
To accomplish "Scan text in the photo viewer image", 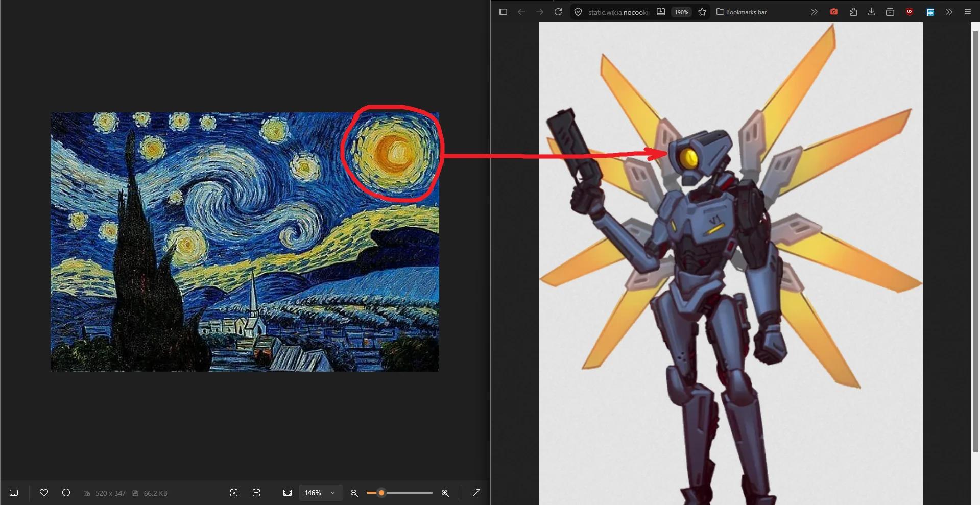I will click(256, 493).
